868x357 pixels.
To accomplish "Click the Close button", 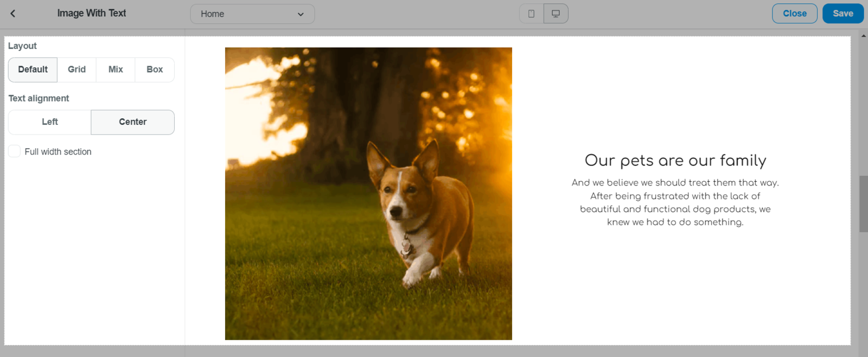I will pos(795,14).
